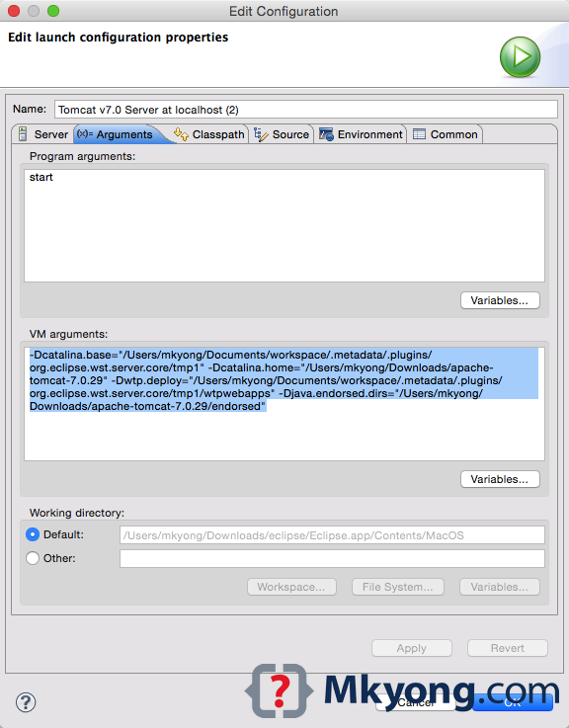Open the Classpath tab

pos(209,134)
